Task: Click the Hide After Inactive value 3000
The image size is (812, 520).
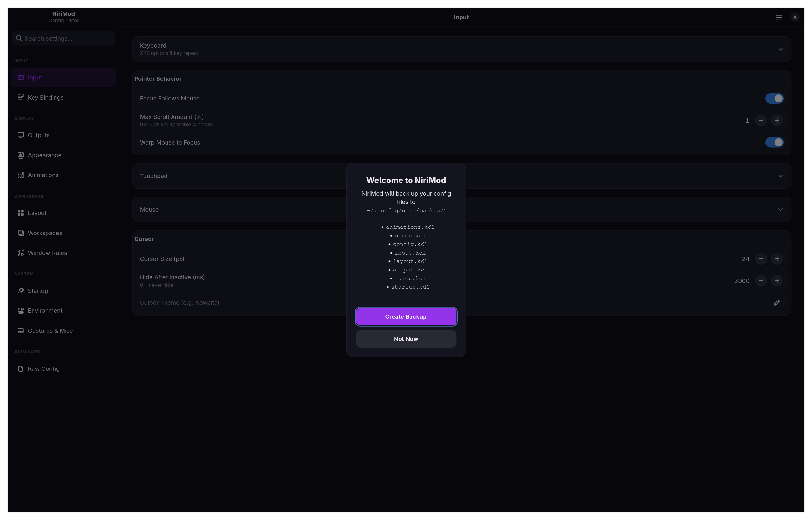Action: click(742, 281)
